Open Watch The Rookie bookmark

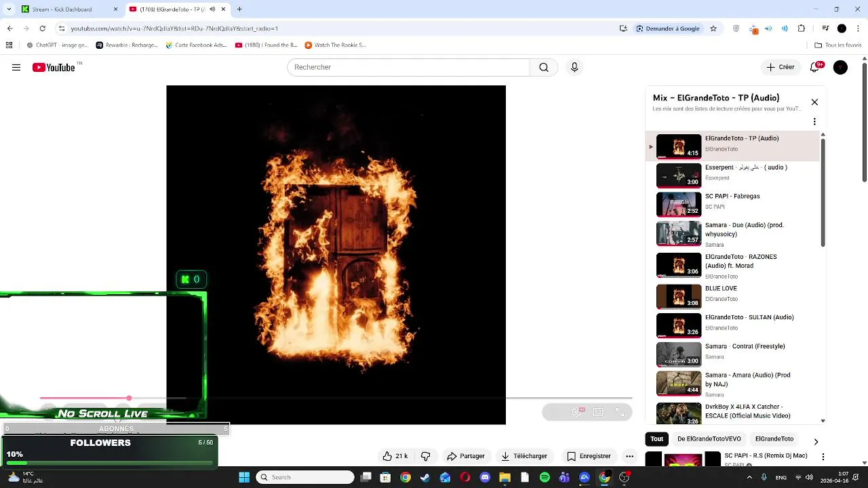point(335,45)
